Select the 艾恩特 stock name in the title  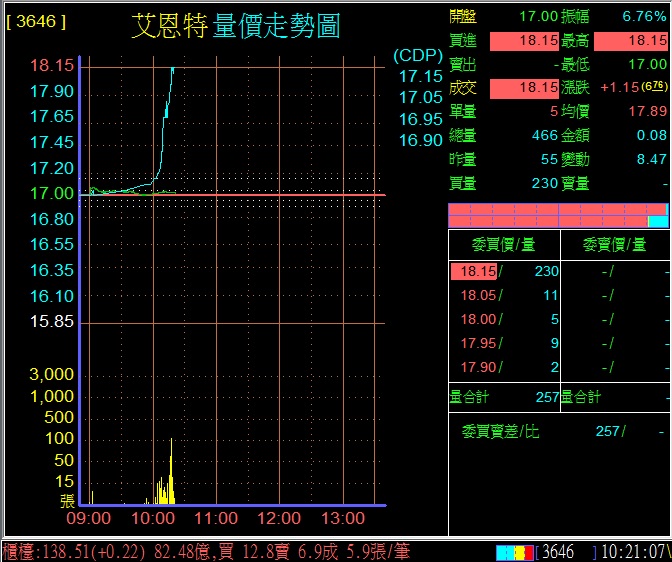tap(170, 26)
